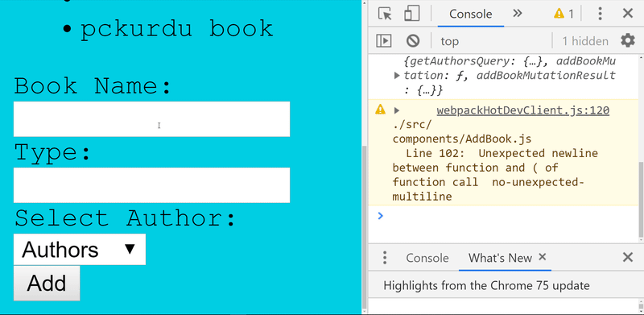Show more DevTools tabs via double chevron
The height and width of the screenshot is (315, 644).
pos(518,13)
